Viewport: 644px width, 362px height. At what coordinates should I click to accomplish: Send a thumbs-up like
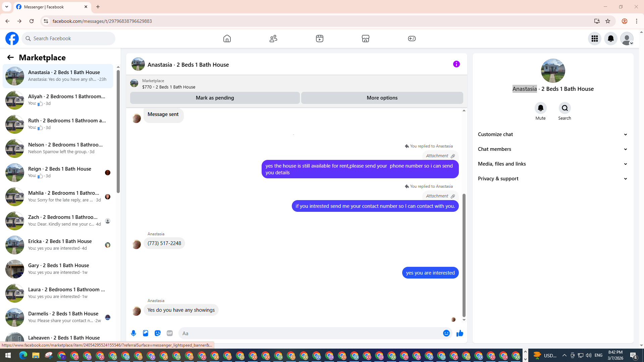coord(460,333)
